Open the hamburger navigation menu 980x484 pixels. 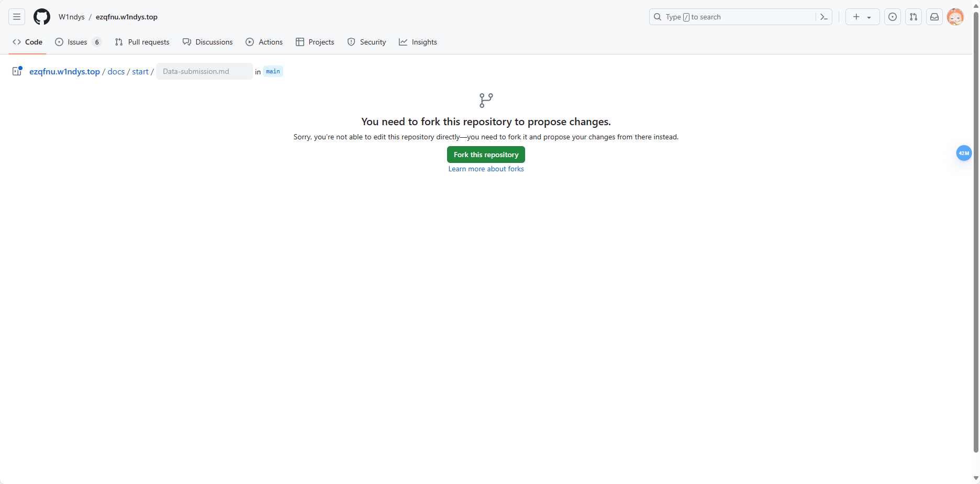pyautogui.click(x=17, y=17)
